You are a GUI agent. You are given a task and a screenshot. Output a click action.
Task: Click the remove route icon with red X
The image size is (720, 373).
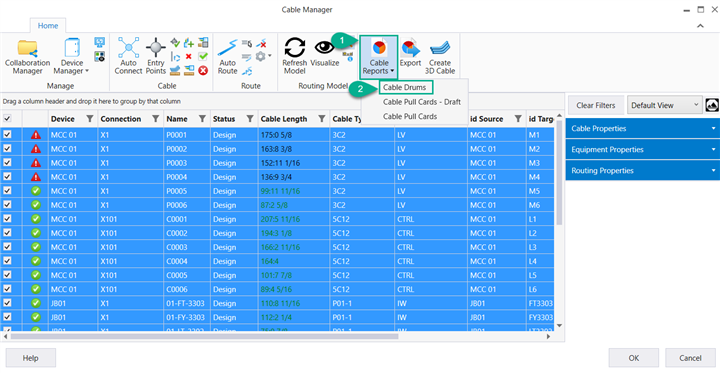(x=261, y=44)
